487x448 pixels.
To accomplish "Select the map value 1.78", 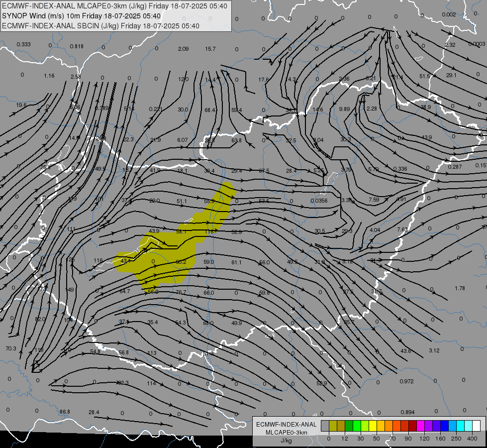I will coord(460,288).
